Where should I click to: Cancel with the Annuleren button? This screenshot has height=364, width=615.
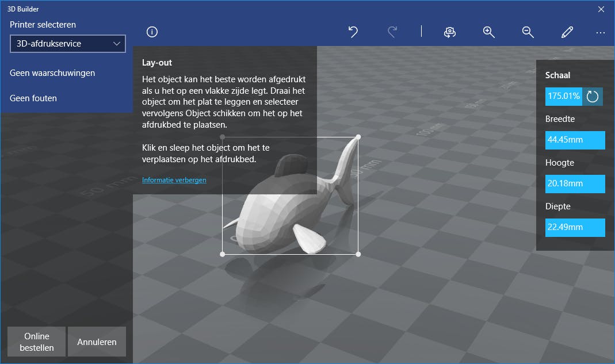coord(97,341)
